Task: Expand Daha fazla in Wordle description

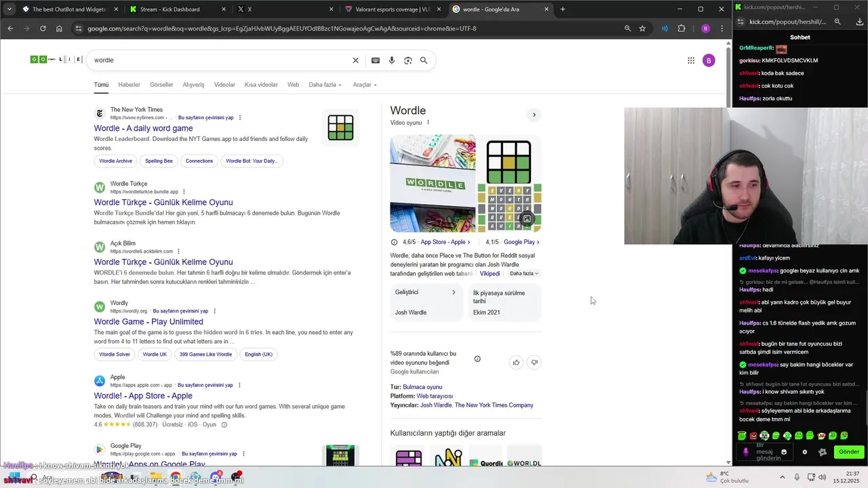Action: pos(524,274)
